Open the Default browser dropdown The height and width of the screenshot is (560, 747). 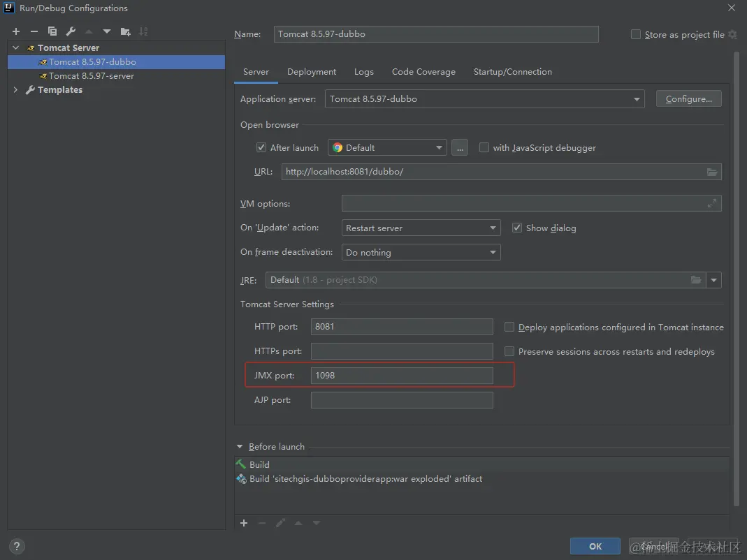(x=387, y=147)
